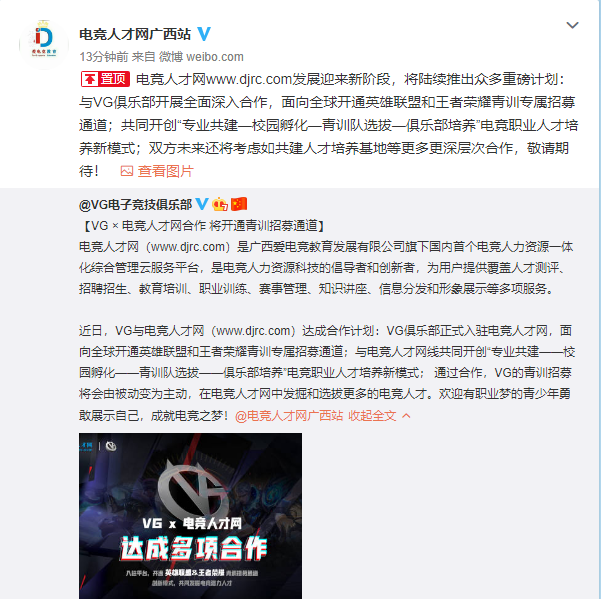Click the pinned post text mentioning www.djrc.com

pos(328,125)
